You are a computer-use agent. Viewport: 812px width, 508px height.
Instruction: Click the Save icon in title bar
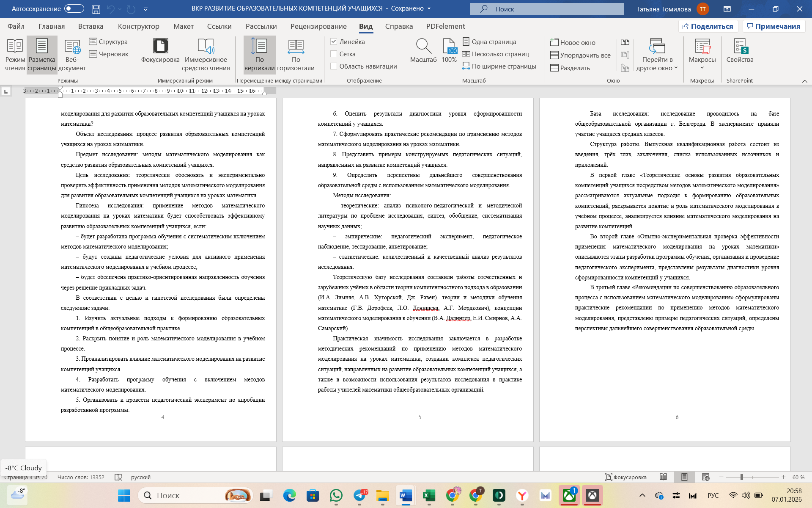pos(96,9)
